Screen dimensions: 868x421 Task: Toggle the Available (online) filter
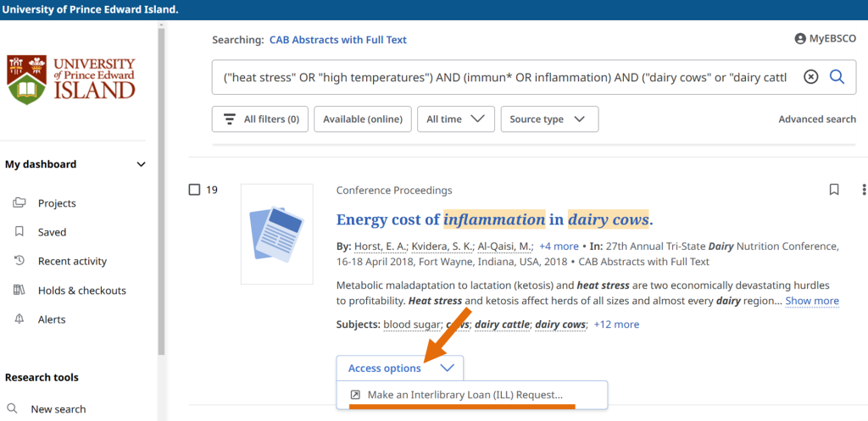tap(363, 119)
